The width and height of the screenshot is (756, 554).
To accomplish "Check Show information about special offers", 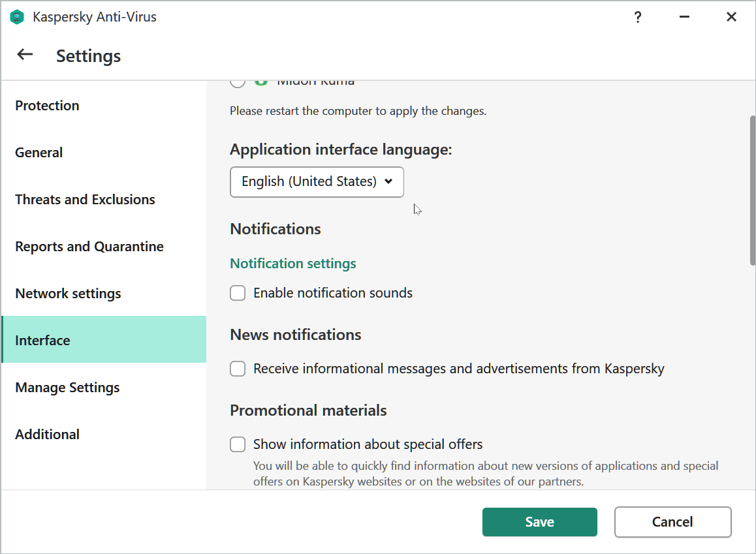I will (x=238, y=444).
